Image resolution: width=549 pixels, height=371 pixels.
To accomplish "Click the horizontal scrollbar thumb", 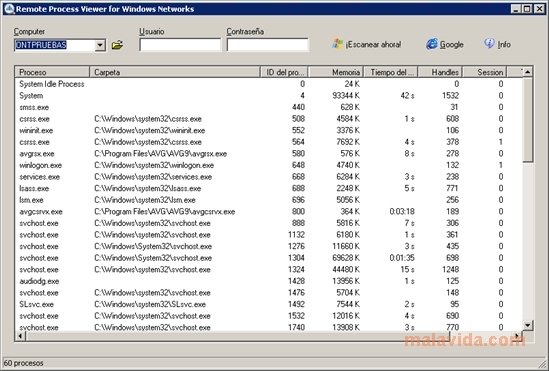I will 238,336.
